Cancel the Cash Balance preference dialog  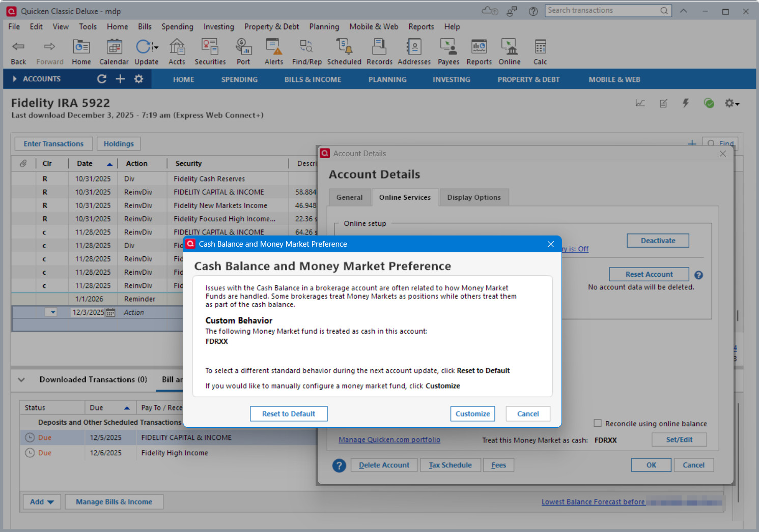tap(528, 414)
